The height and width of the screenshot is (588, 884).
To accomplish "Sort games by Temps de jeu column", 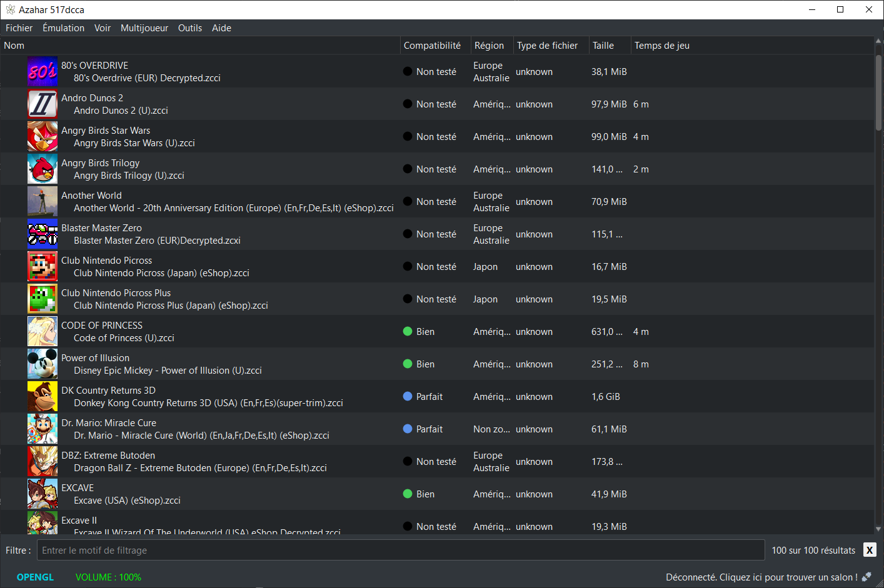I will tap(661, 46).
